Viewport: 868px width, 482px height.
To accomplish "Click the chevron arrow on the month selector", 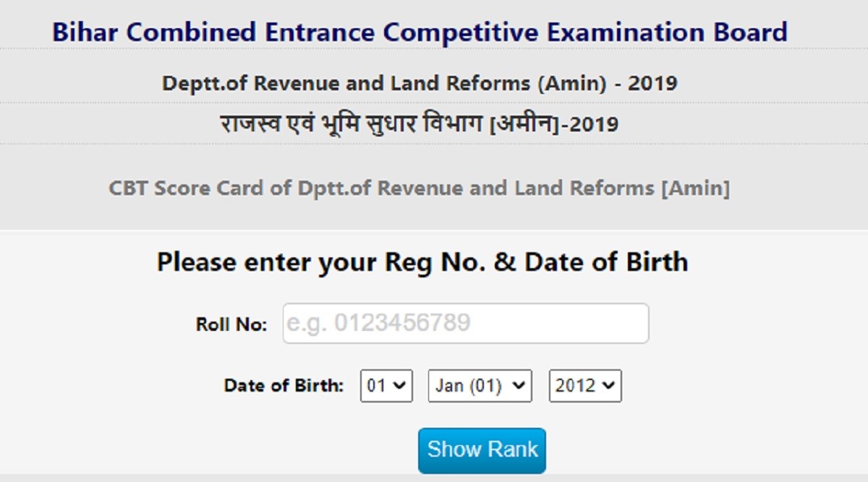I will pyautogui.click(x=517, y=386).
